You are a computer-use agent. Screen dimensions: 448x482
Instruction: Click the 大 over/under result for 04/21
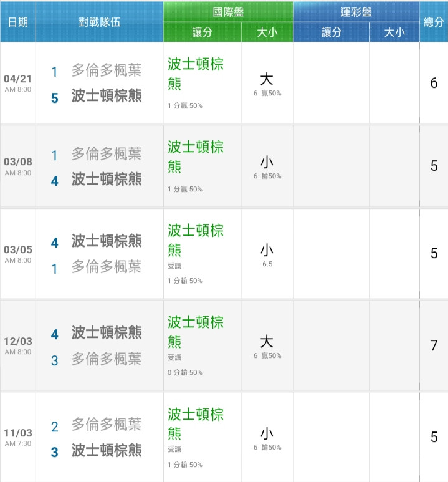click(x=267, y=79)
